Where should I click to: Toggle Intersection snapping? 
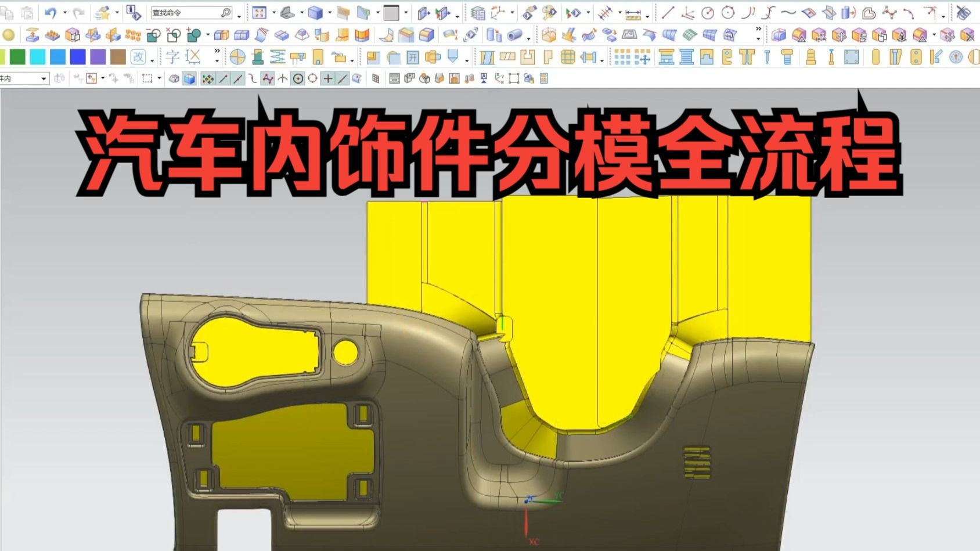pyautogui.click(x=283, y=78)
